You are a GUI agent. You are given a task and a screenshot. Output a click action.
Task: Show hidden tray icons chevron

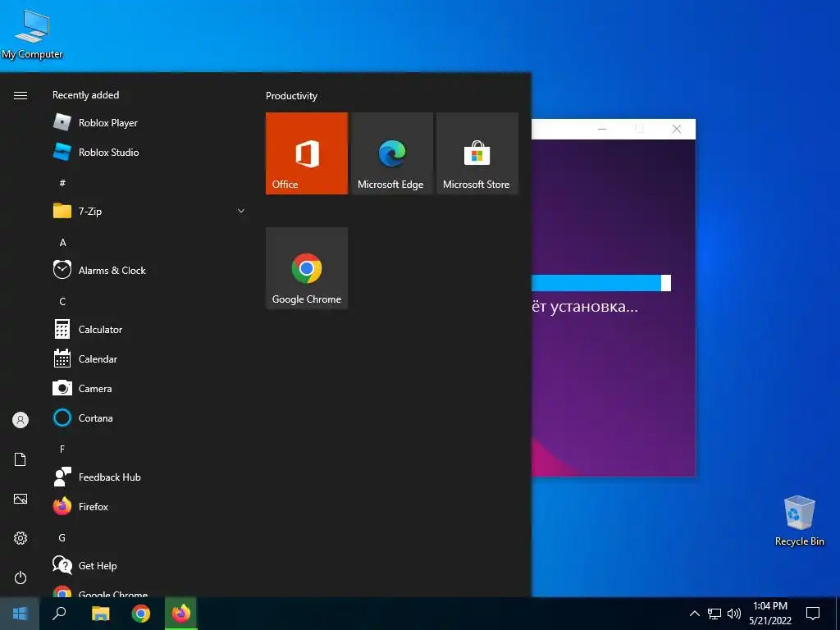click(x=694, y=614)
